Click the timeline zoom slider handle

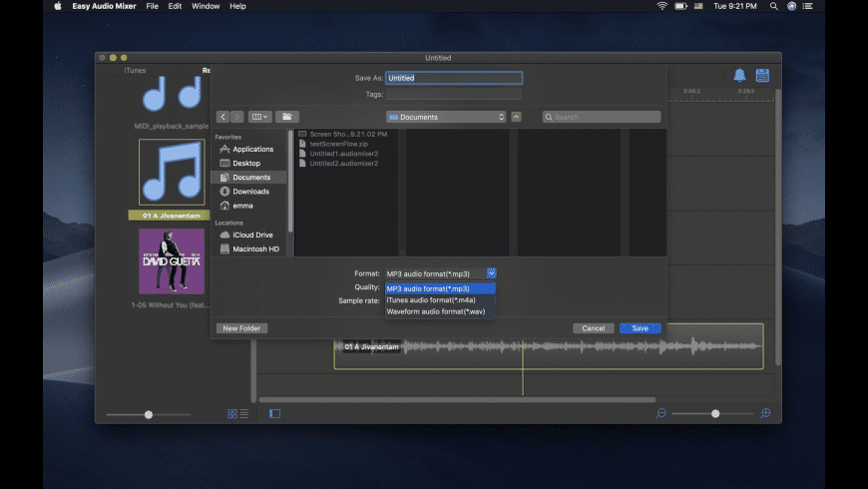pyautogui.click(x=715, y=413)
